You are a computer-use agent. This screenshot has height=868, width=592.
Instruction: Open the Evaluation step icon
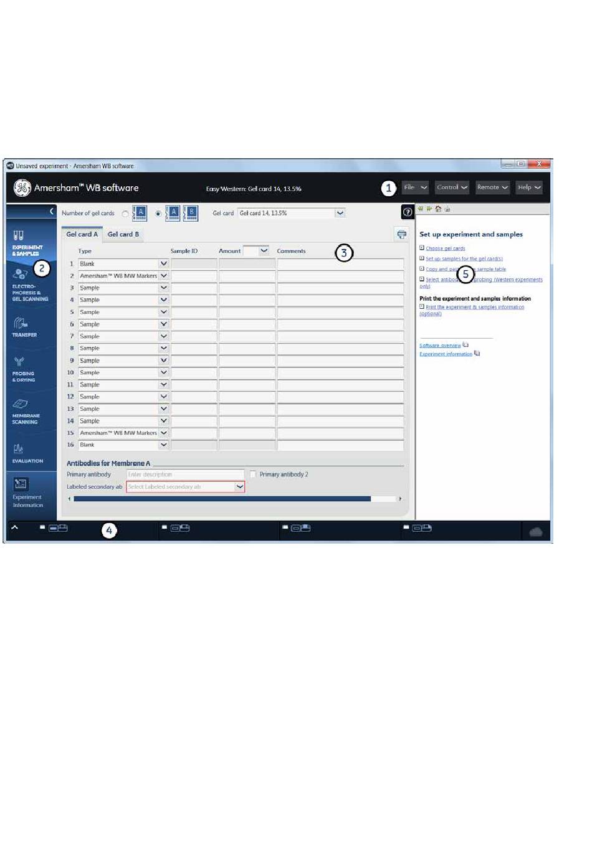[x=19, y=449]
